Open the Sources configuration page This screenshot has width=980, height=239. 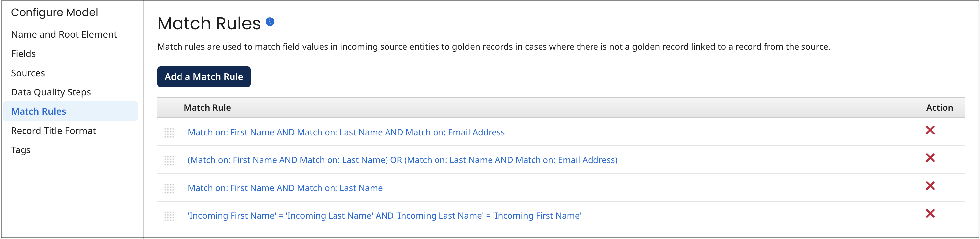point(28,73)
